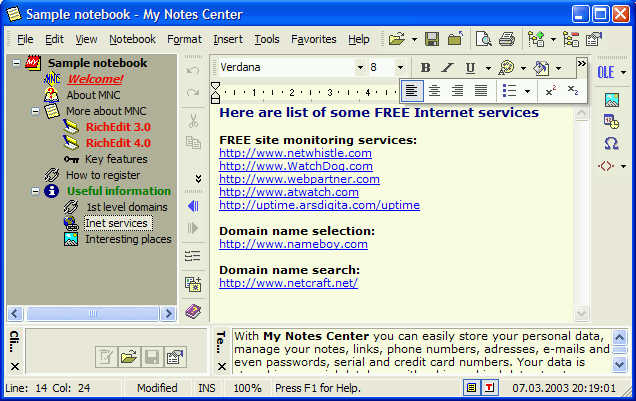The height and width of the screenshot is (401, 636).
Task: Open the clipboard panel folder icon
Action: (129, 357)
